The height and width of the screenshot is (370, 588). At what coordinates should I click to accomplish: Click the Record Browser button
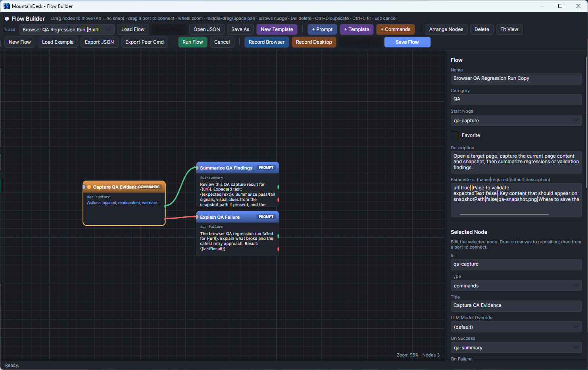[x=267, y=42]
